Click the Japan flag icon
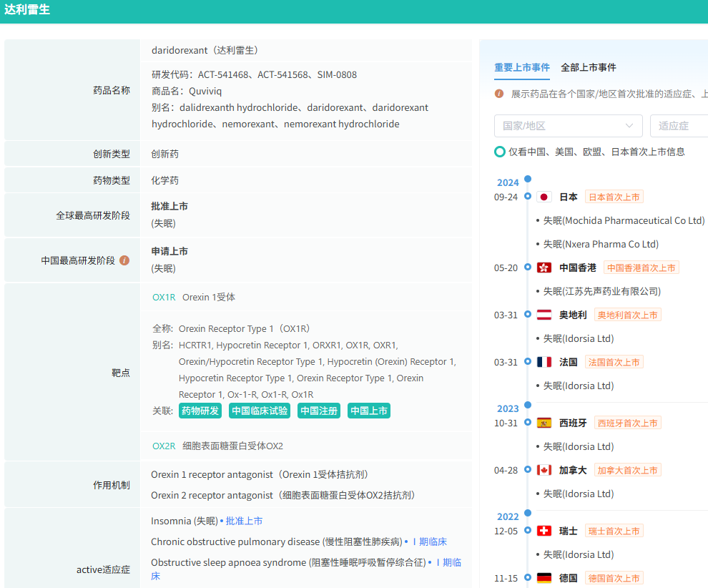This screenshot has height=588, width=708. [544, 197]
